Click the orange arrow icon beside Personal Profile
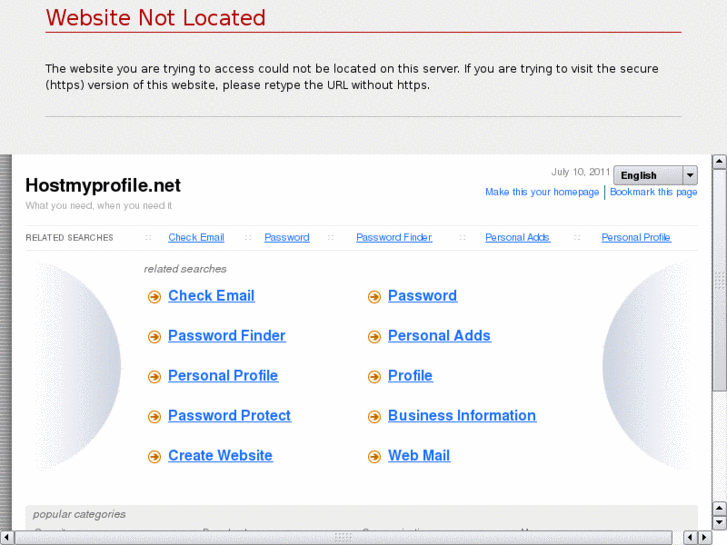 (154, 377)
